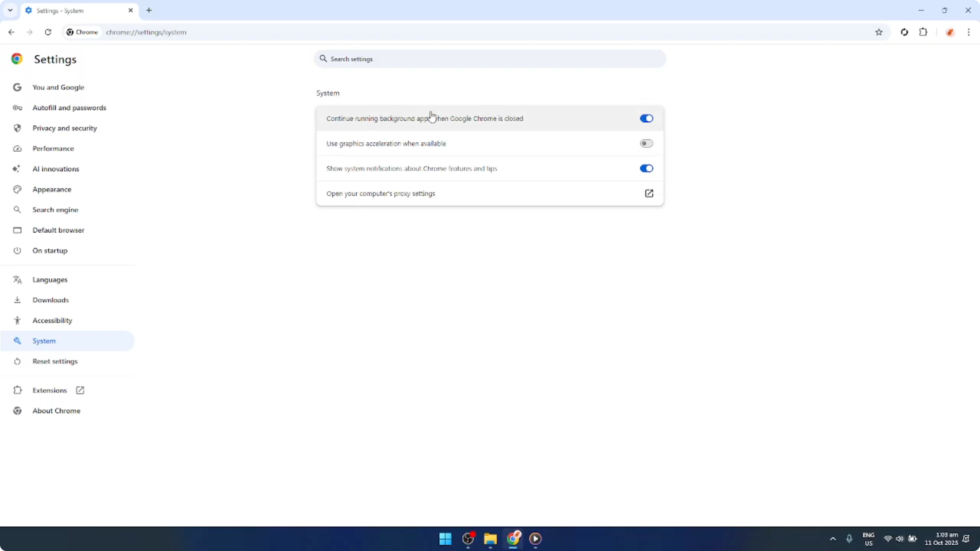This screenshot has height=551, width=980.
Task: Open the Chrome profile avatar
Action: point(950,32)
